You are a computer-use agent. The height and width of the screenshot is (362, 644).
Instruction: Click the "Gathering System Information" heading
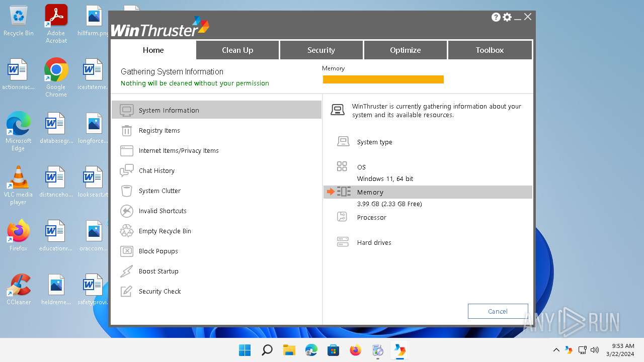click(172, 71)
